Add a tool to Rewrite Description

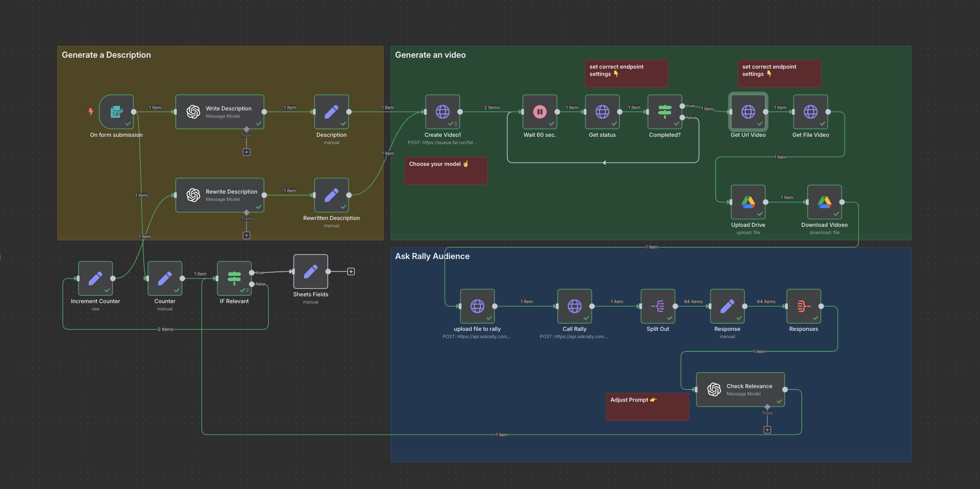coord(246,235)
